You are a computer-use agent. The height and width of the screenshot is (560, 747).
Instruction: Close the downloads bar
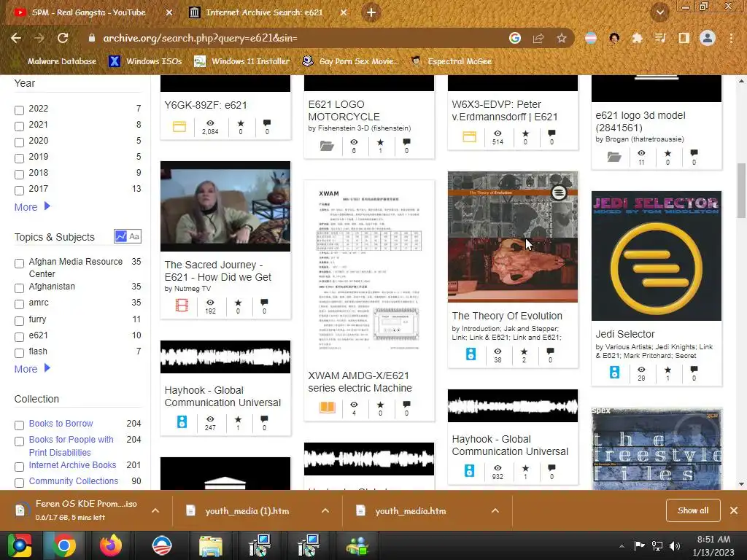(x=734, y=510)
